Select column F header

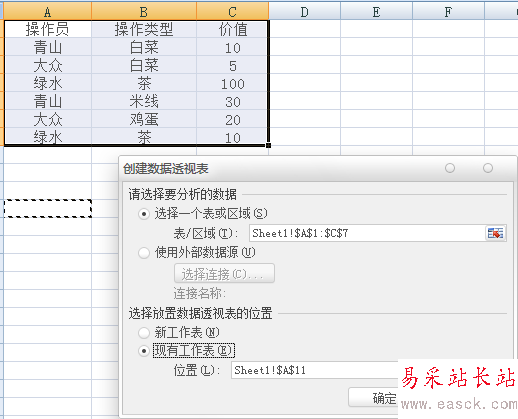point(448,12)
